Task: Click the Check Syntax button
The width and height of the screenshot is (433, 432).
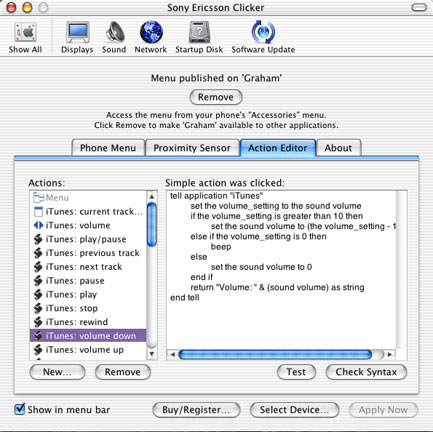Action: click(x=366, y=372)
